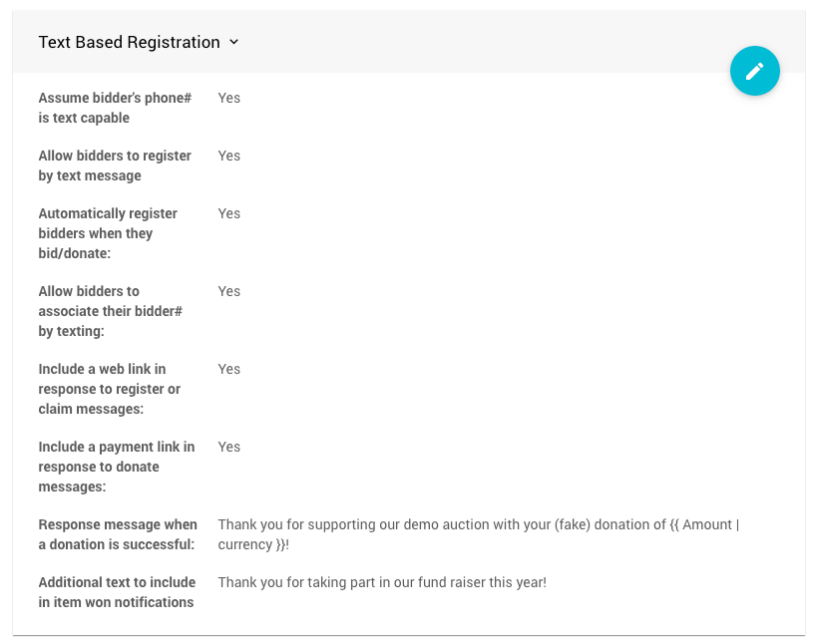817x644 pixels.
Task: Click Yes beside include a web link
Action: (x=229, y=369)
